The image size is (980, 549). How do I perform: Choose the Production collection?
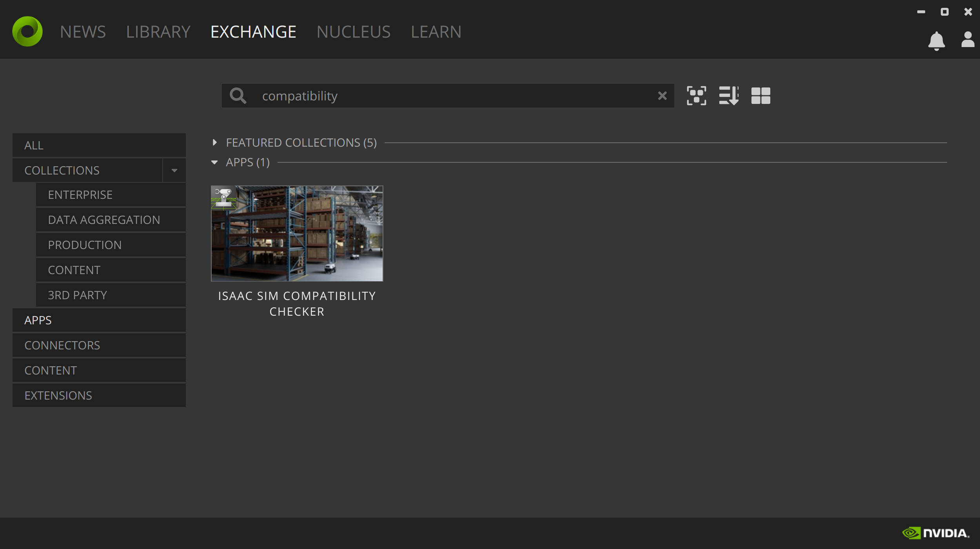[x=111, y=245]
